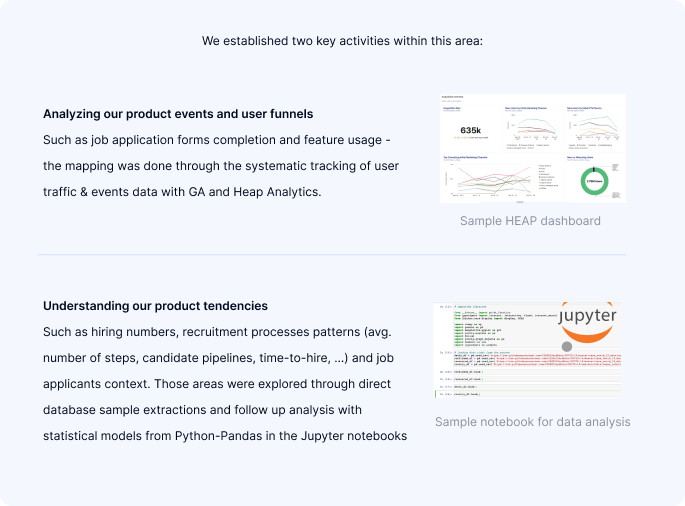
Task: Click 'We established two key activities' intro text
Action: point(342,41)
